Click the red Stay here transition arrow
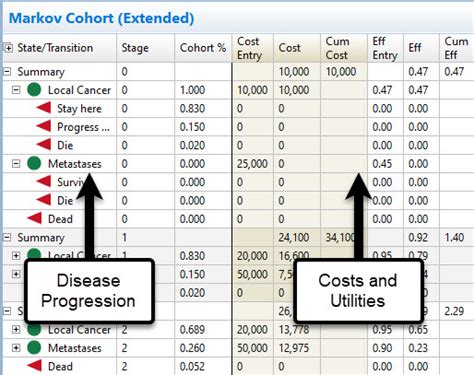Viewport: 474px width, 375px height. tap(43, 108)
